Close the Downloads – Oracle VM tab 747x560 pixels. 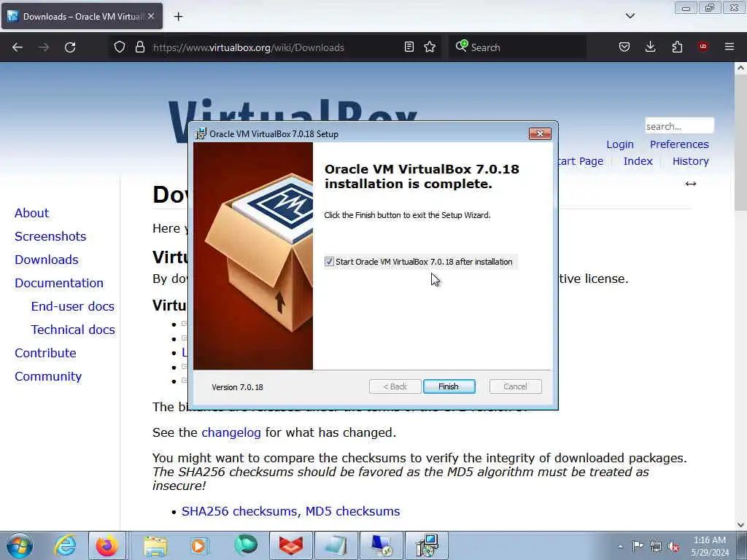click(151, 16)
